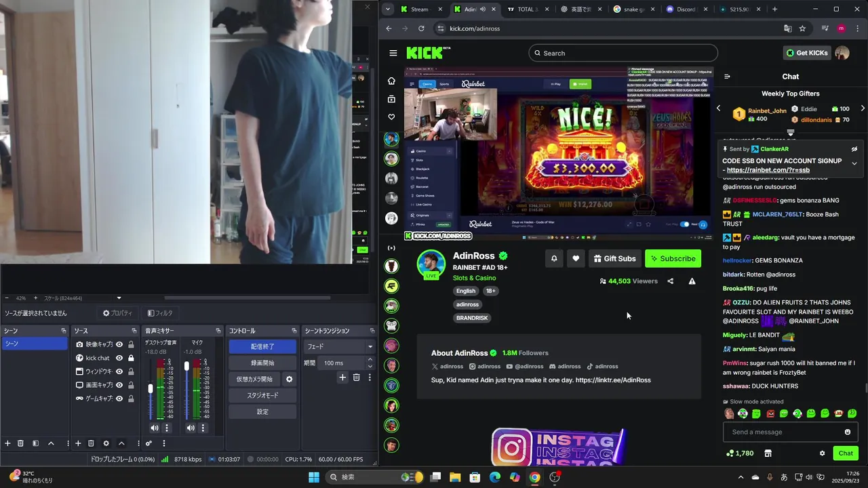The image size is (868, 488).
Task: Switch to the 5215.90 browser tab
Action: (x=741, y=9)
